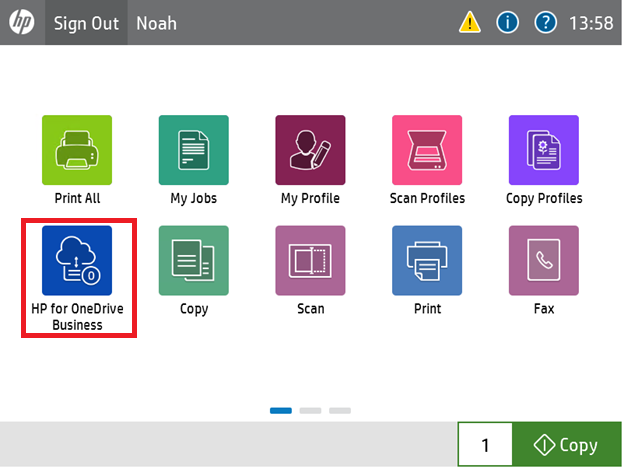Open HP for OneDrive Business
Viewport: 624px width, 469px height.
pyautogui.click(x=77, y=261)
